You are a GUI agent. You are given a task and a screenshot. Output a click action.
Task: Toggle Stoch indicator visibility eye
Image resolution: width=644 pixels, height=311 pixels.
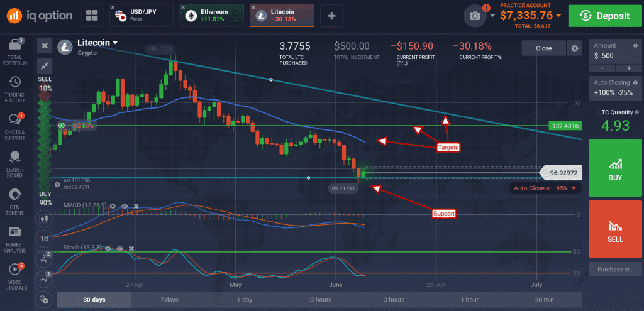(120, 248)
